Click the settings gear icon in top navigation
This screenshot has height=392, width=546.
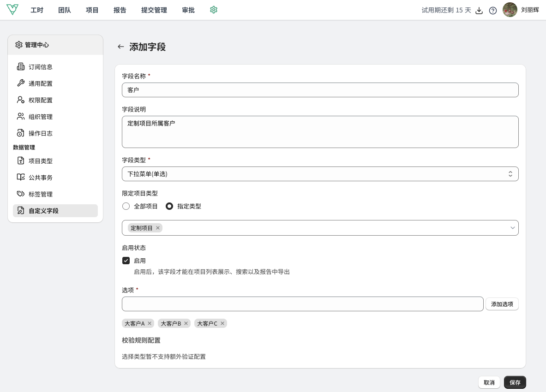point(213,10)
